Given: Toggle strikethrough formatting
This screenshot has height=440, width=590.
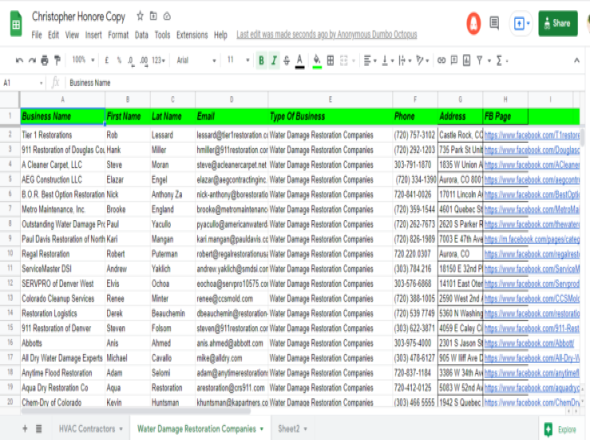Looking at the screenshot, I should (287, 60).
